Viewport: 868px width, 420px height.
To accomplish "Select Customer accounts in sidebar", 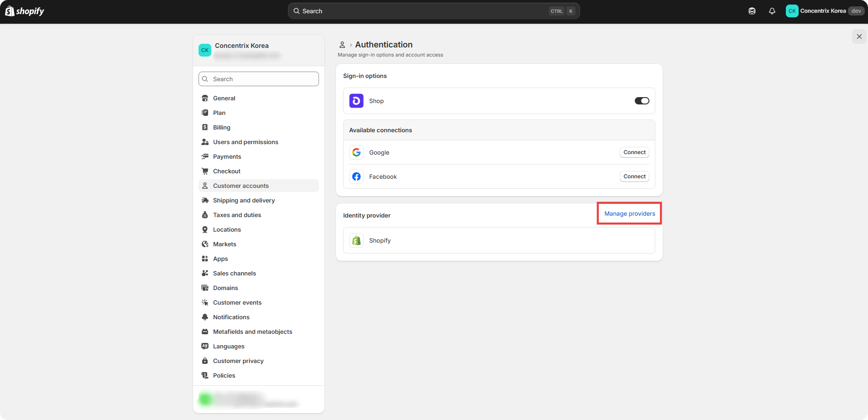I will coord(259,186).
